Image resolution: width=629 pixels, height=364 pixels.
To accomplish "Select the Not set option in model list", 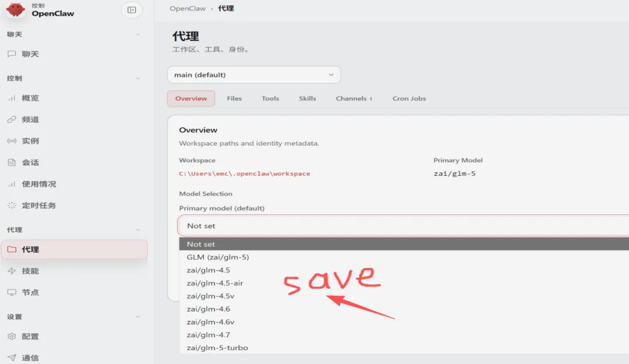I will point(404,244).
